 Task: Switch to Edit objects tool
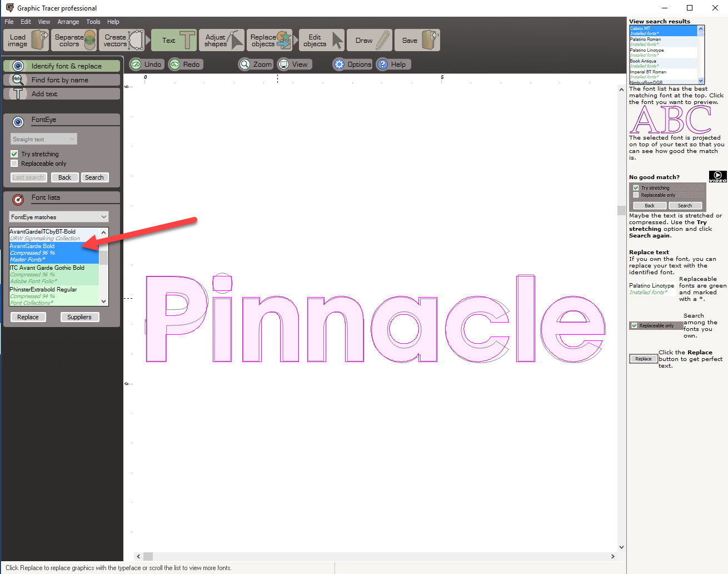(322, 40)
